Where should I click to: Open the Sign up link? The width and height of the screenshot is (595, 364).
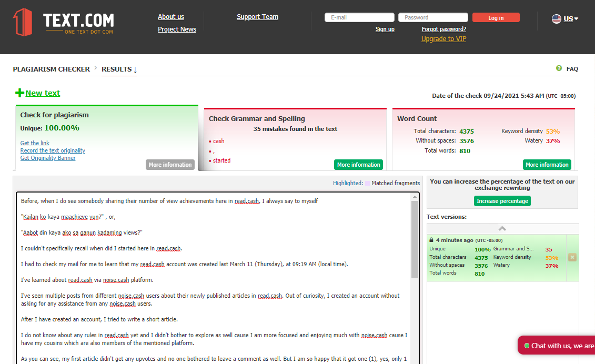point(385,29)
